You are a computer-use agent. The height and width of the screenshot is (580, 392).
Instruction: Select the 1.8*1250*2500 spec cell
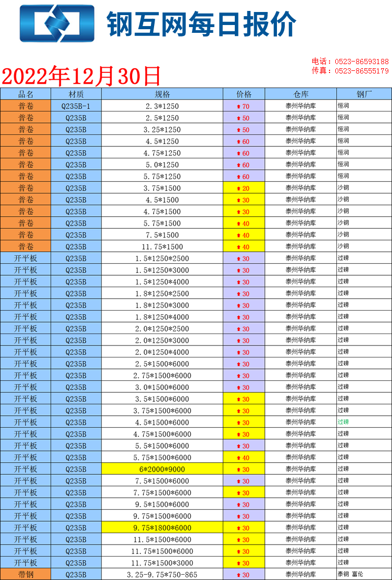(162, 294)
